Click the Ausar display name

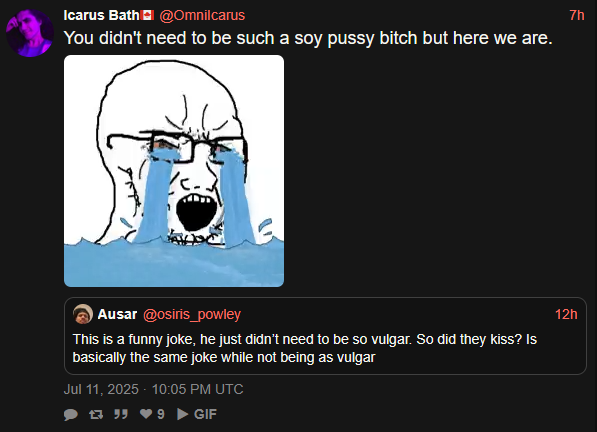coord(117,314)
